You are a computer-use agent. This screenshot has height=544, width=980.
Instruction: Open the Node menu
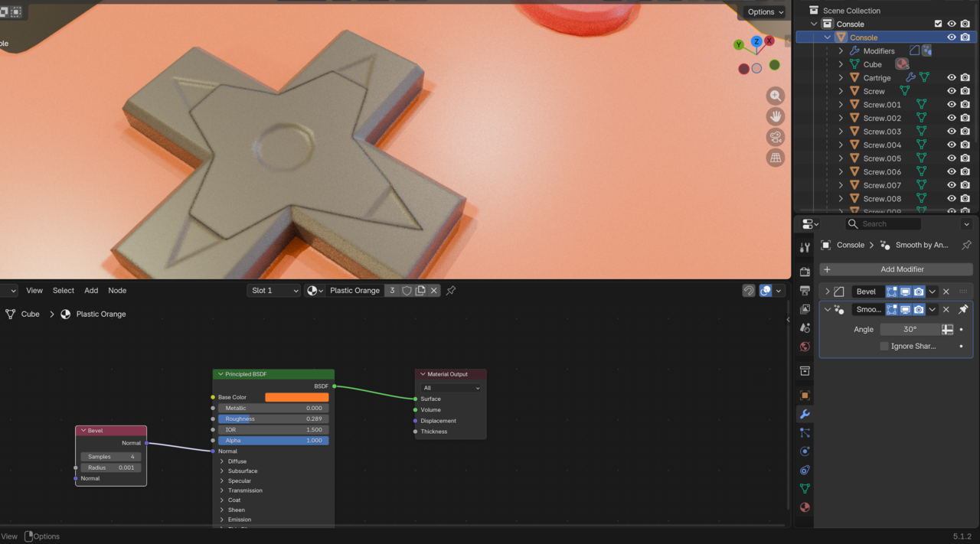click(117, 291)
